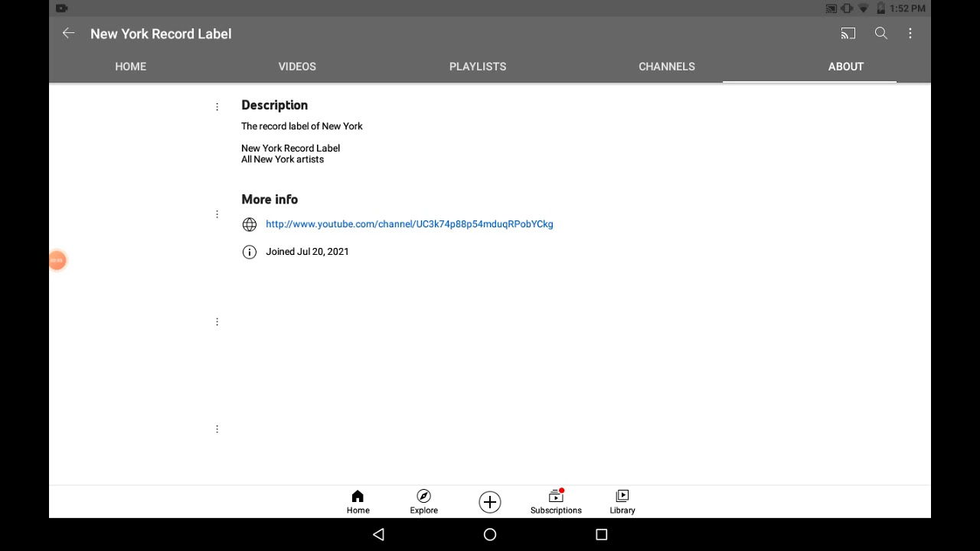Viewport: 980px width, 551px height.
Task: Click the 'New York Record Label' description line
Action: [x=290, y=148]
